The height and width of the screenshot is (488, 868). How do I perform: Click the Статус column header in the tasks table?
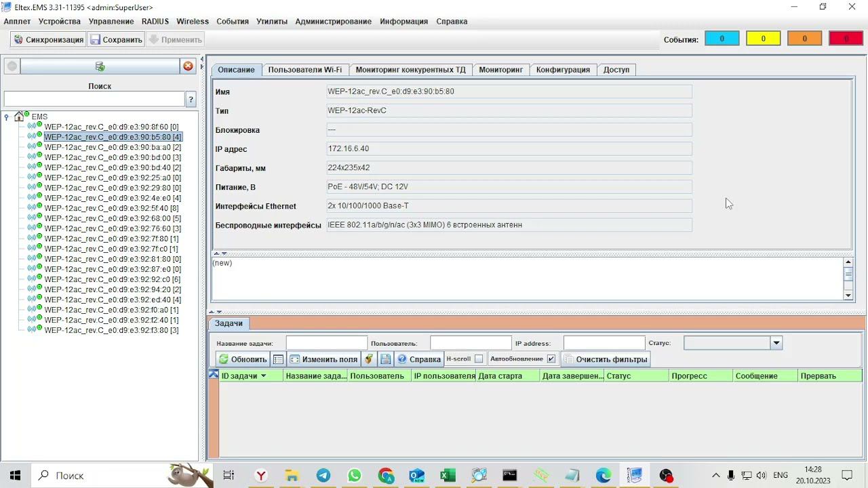point(635,375)
